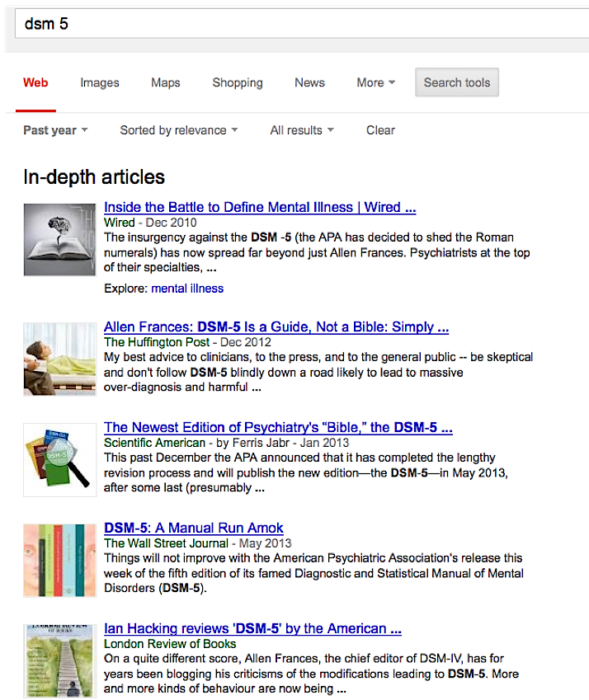589x700 pixels.
Task: Click 'Scientific American - by Ferris Jabr' source line
Action: click(x=226, y=443)
